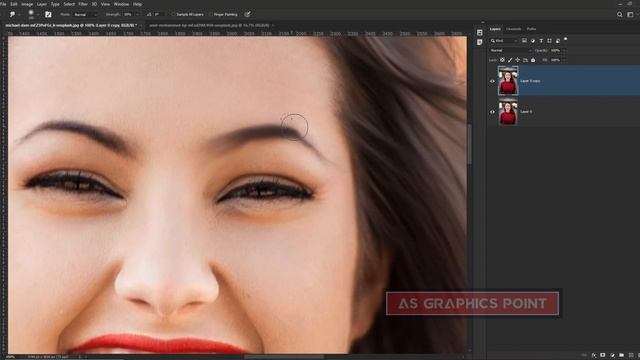Add a layer style (fx)
The image size is (640, 360).
pos(594,356)
